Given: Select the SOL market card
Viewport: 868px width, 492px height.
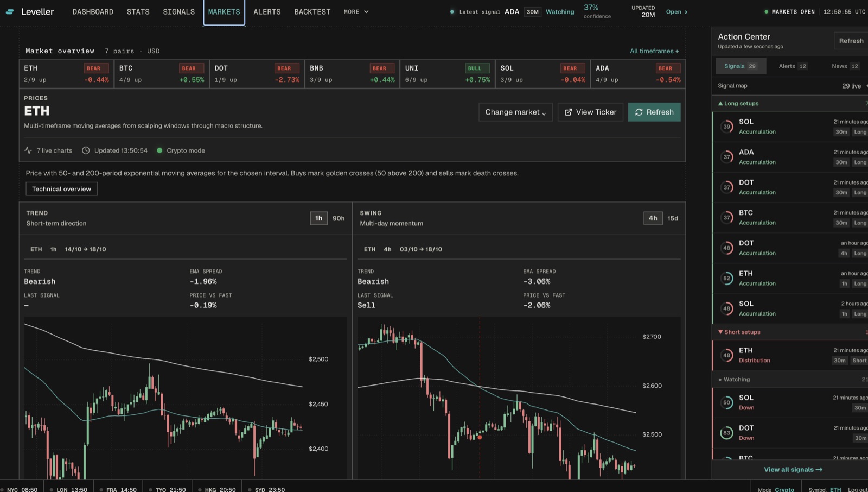Looking at the screenshot, I should coord(543,74).
